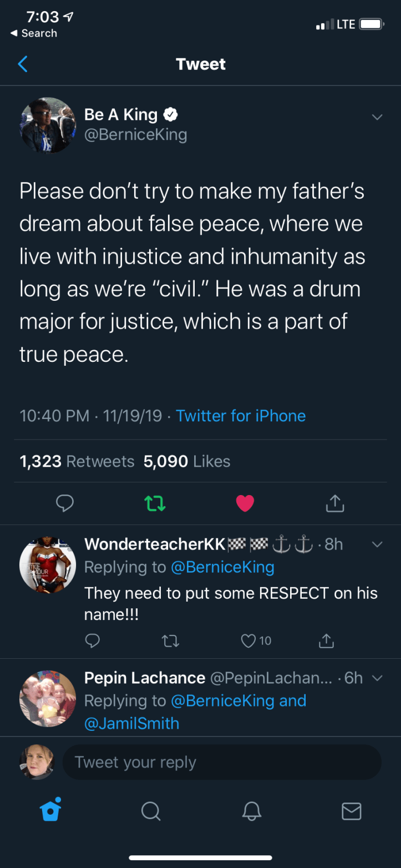The image size is (401, 868).
Task: Open dropdown chevron on Pepin Lachance's reply
Action: click(377, 678)
